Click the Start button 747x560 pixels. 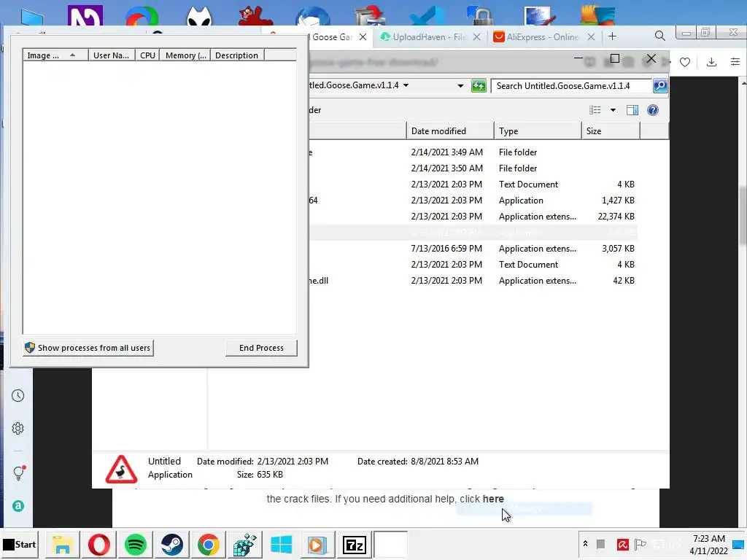click(20, 544)
